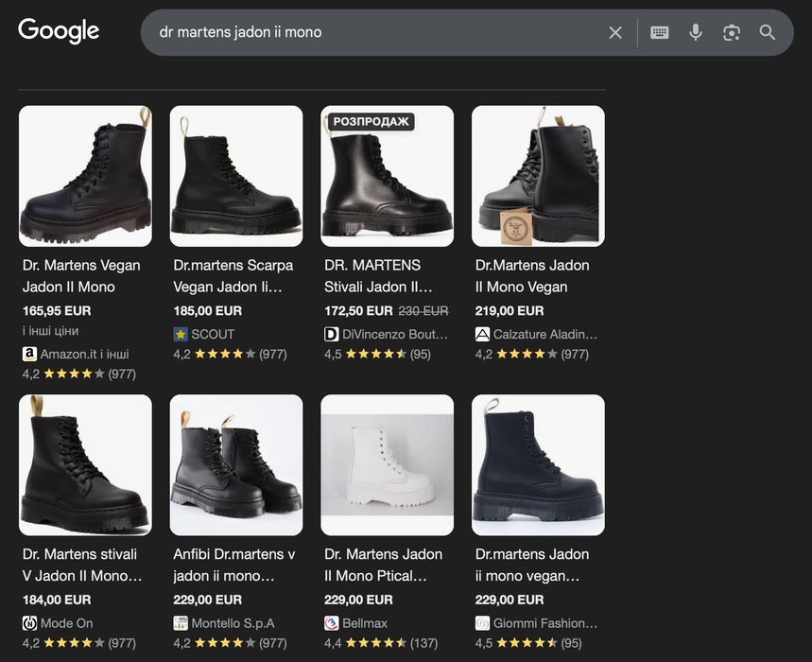The height and width of the screenshot is (662, 812).
Task: Click DiVincenzo listing 4,5 rating (95)
Action: (x=377, y=354)
